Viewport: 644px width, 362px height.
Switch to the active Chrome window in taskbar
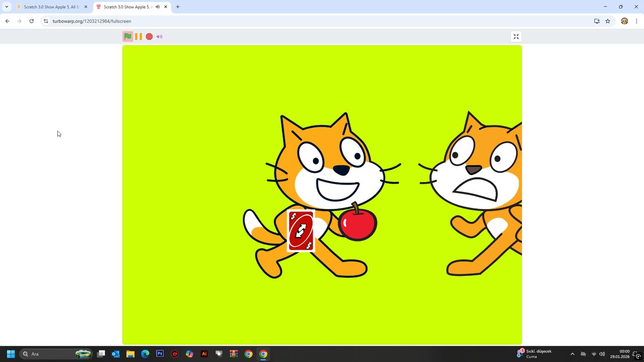[263, 354]
